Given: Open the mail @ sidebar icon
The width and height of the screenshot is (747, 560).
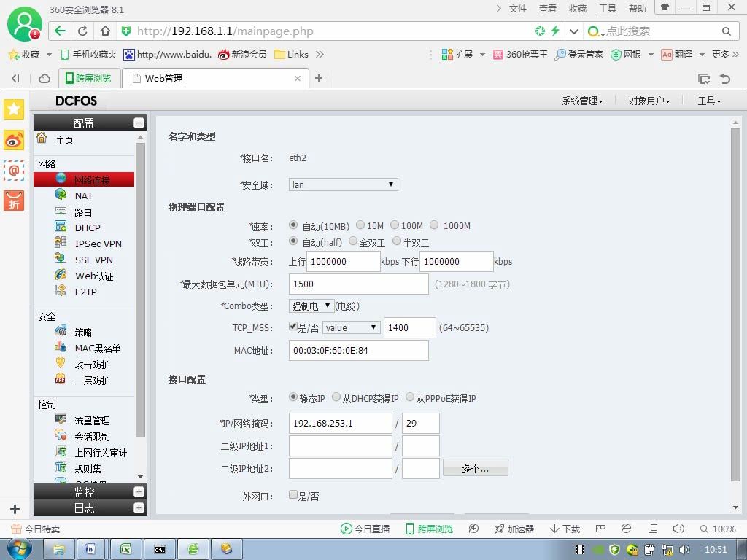Looking at the screenshot, I should (x=14, y=170).
